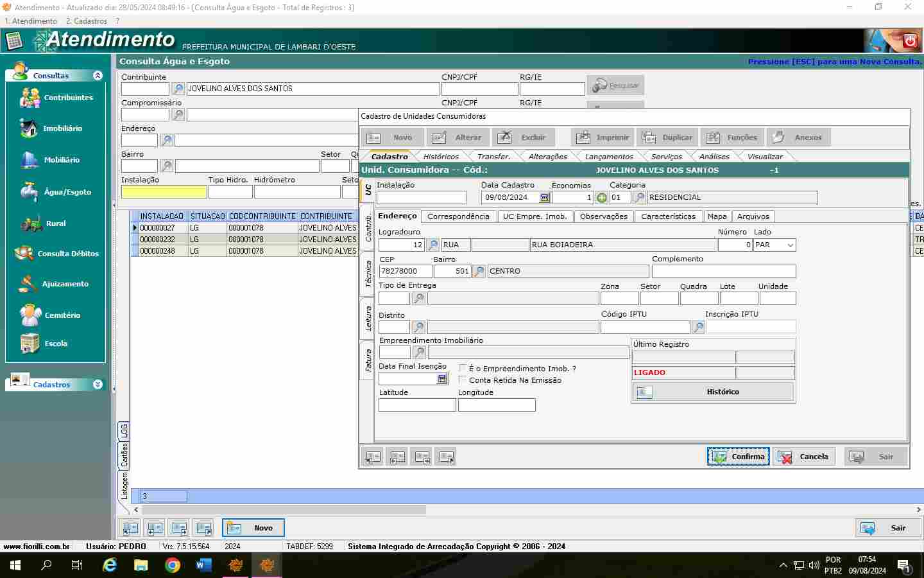Collapse the Consultas panel section
This screenshot has width=924, height=578.
coord(98,75)
